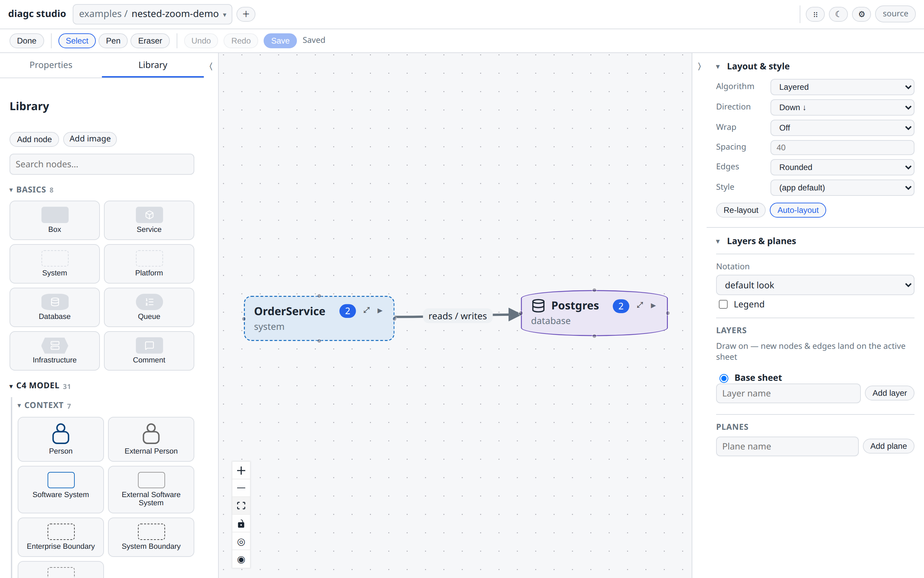
Task: Open settings gear icon
Action: pos(861,14)
